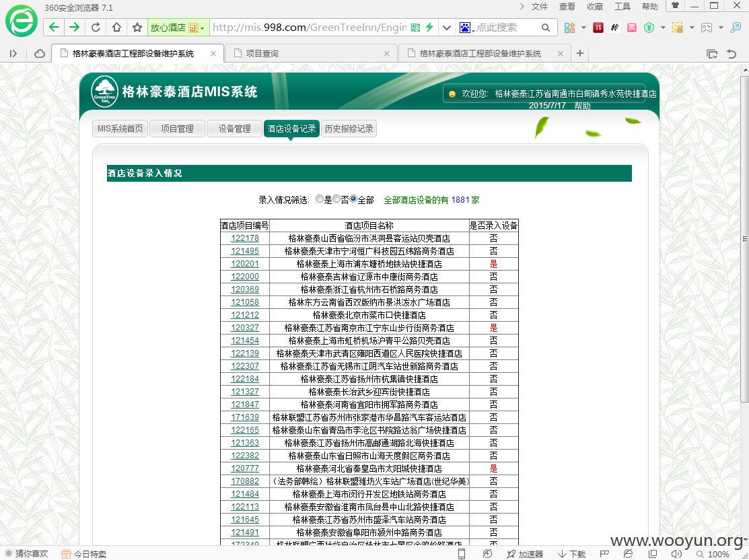Select the 是 filter radio button
The width and height of the screenshot is (749, 560).
[x=320, y=199]
